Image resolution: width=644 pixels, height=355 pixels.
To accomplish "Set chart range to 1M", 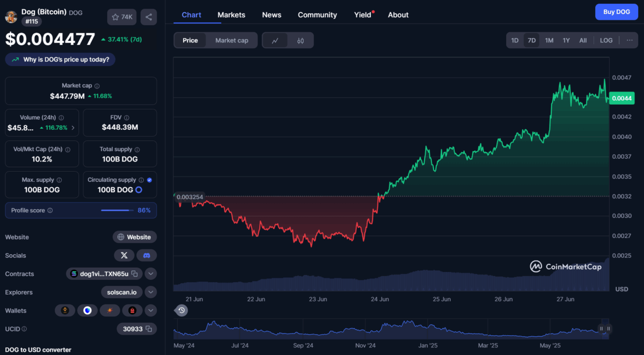I will pyautogui.click(x=549, y=40).
